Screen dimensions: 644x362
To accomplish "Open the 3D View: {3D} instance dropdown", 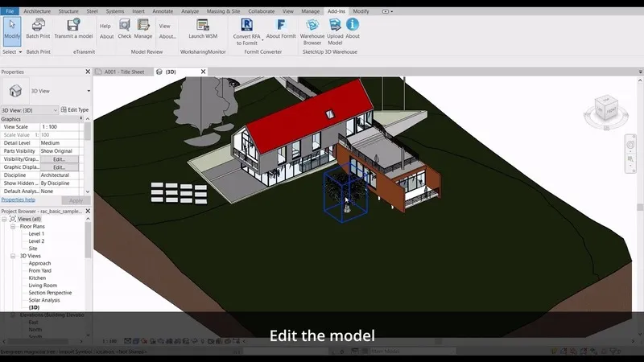I will pos(30,110).
